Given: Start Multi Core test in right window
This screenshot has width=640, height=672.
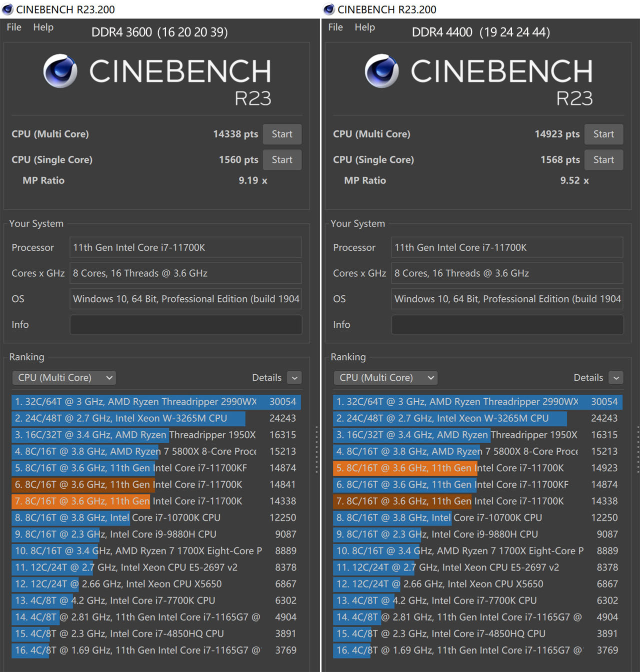Looking at the screenshot, I should point(603,134).
